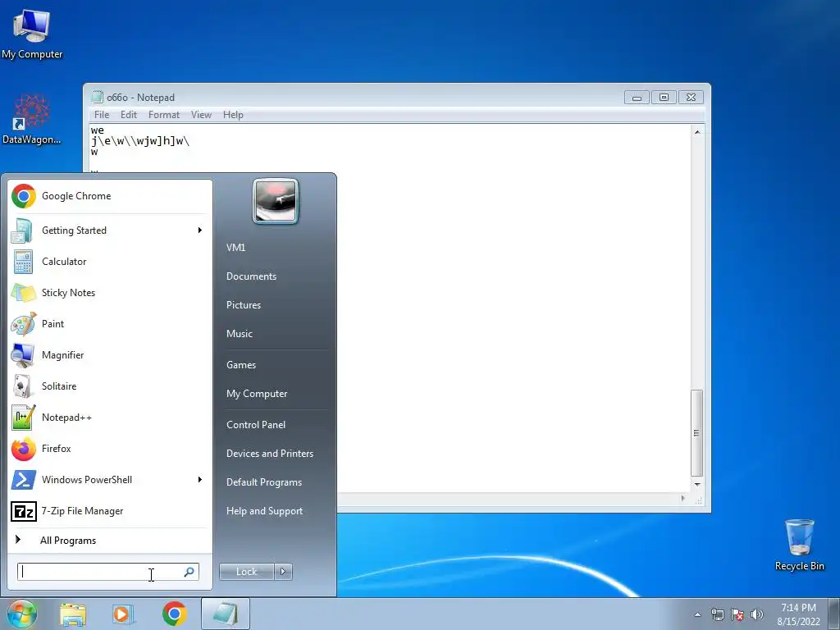Open Help and Support
Image resolution: width=840 pixels, height=630 pixels.
click(x=265, y=511)
